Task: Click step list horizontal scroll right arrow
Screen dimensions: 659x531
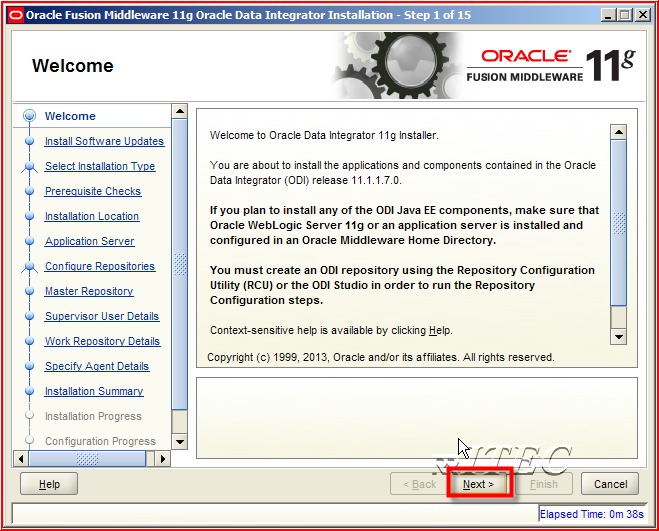Action: [163, 459]
